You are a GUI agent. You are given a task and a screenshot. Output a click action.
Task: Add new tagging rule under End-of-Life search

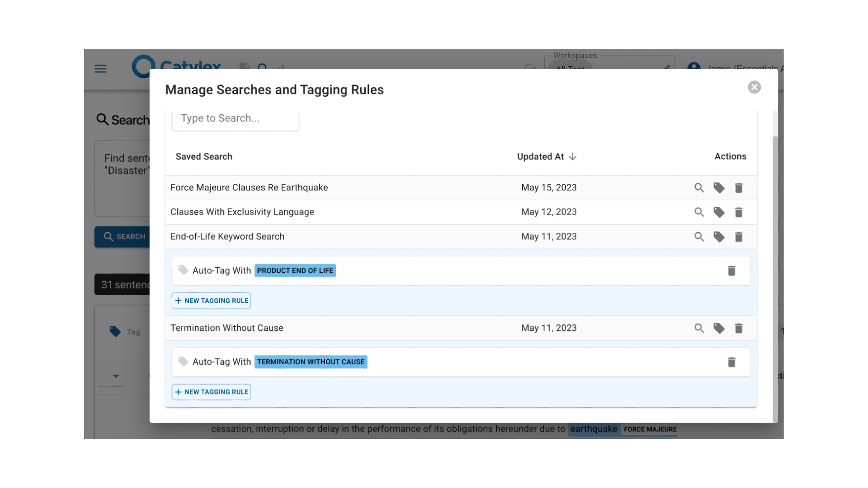pyautogui.click(x=211, y=300)
